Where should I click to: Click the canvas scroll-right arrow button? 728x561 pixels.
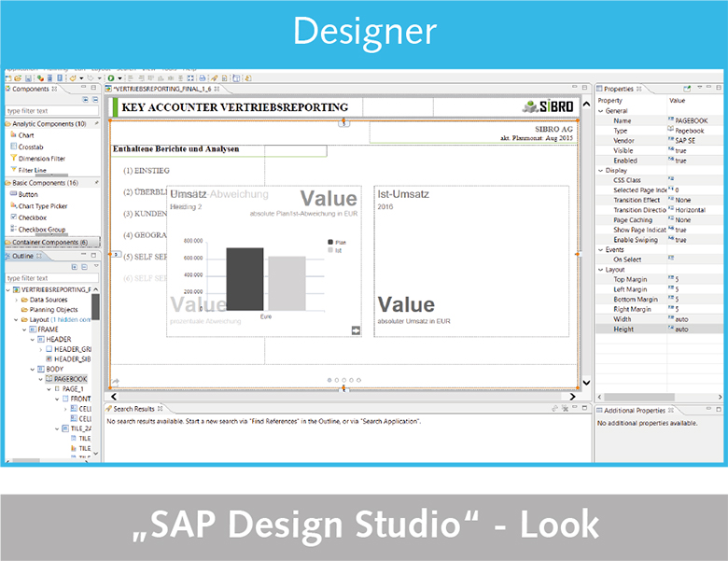(x=572, y=397)
